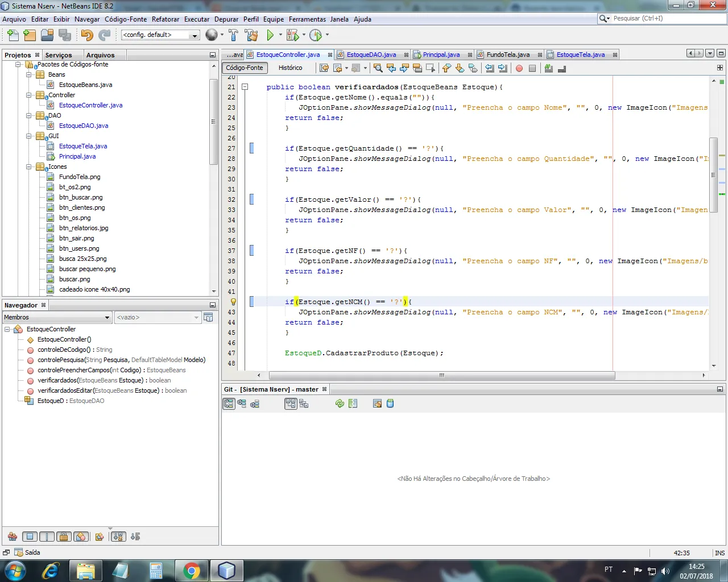Open the Membros combo box in Navigator
The height and width of the screenshot is (582, 728).
57,317
